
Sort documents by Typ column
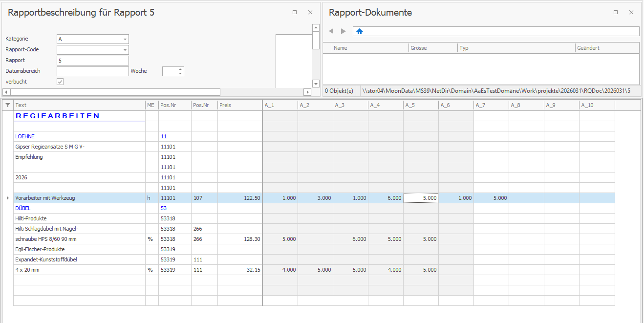(x=516, y=48)
